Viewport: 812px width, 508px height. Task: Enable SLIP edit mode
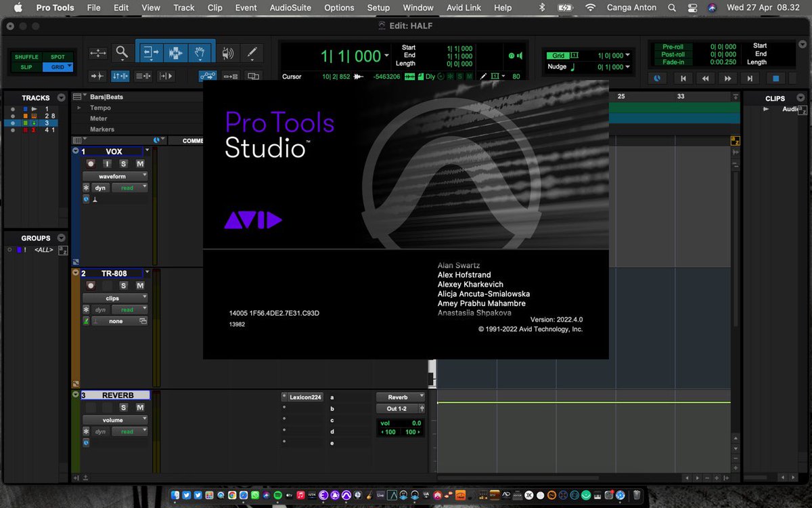(27, 67)
